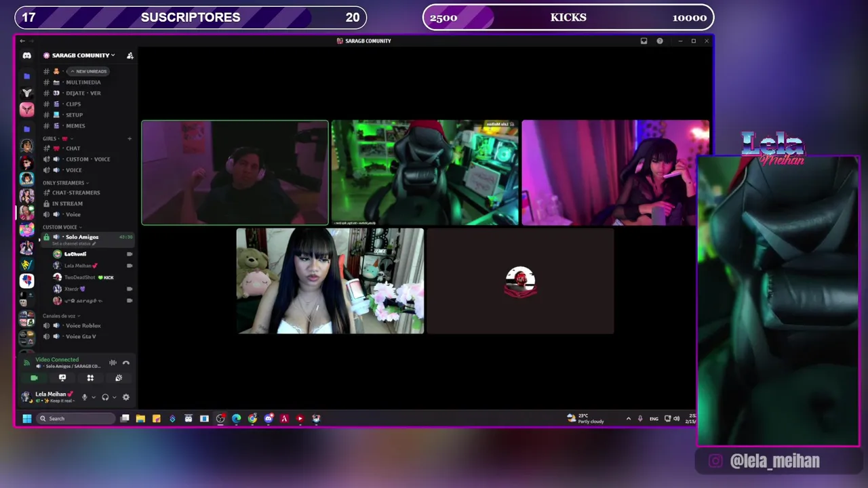Show hidden system tray icons
This screenshot has height=488, width=868.
tap(629, 418)
